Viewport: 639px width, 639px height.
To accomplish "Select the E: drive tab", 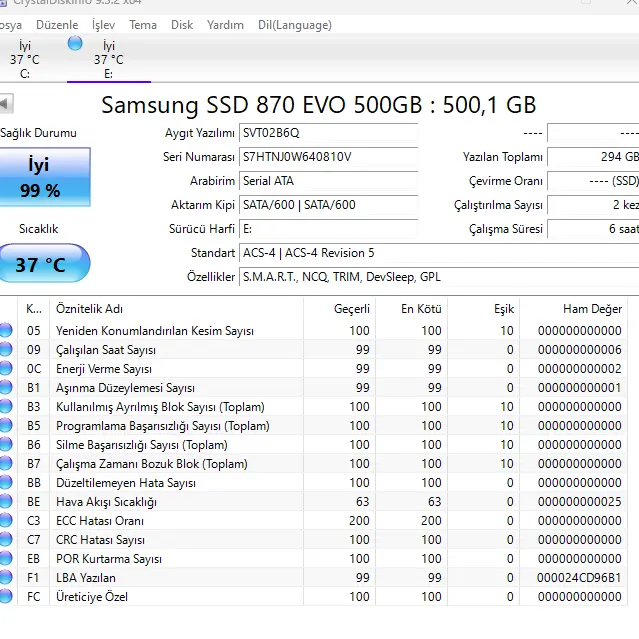I will coord(109,59).
